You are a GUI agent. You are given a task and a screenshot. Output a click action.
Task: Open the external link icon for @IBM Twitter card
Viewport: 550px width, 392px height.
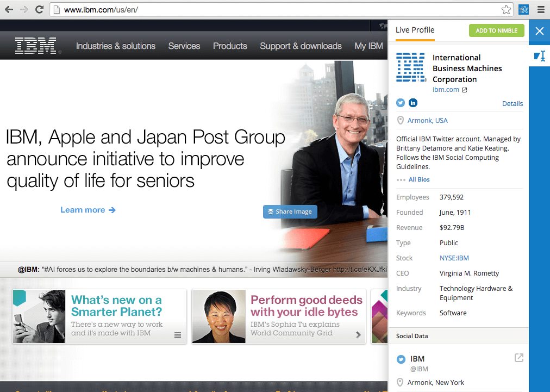pos(519,358)
